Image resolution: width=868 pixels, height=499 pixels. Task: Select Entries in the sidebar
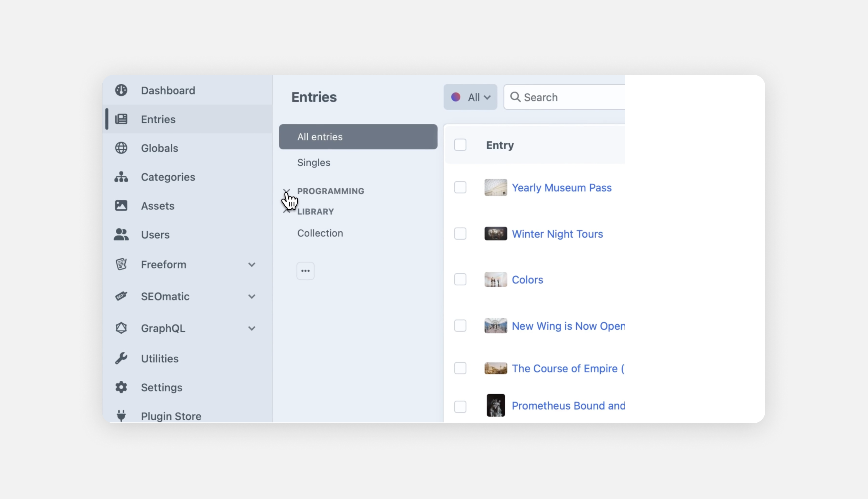click(188, 119)
